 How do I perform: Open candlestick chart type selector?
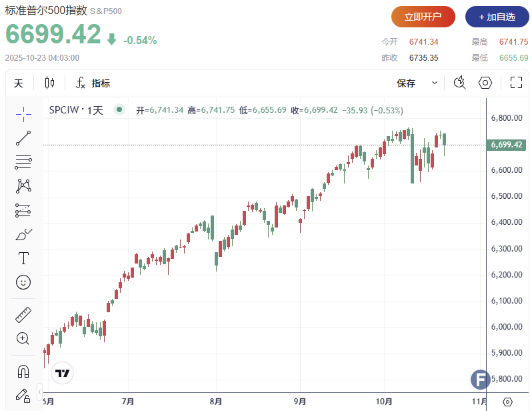tap(49, 83)
